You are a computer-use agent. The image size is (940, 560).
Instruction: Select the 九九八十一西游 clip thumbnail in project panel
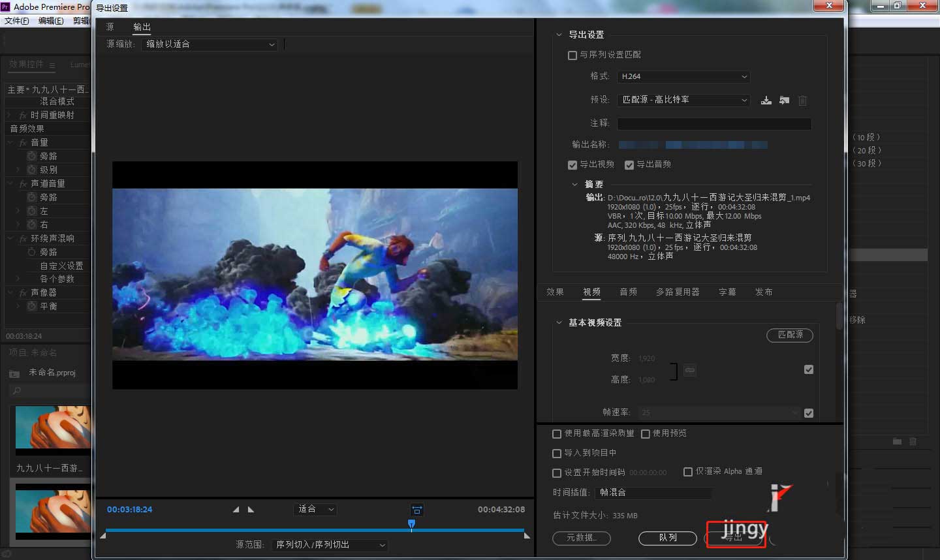coord(53,430)
